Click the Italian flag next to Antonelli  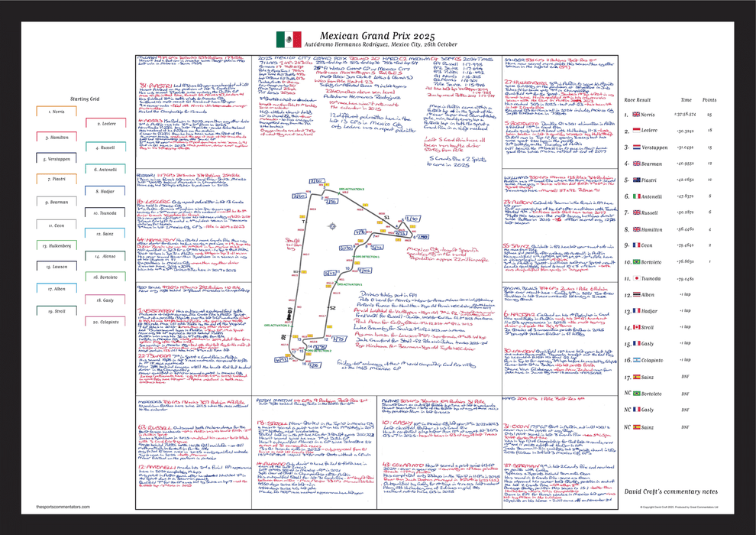(x=635, y=196)
